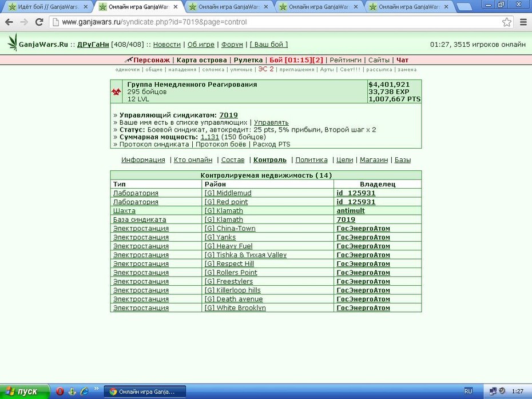Open Протокол боёв
The image size is (532, 399).
[221, 145]
